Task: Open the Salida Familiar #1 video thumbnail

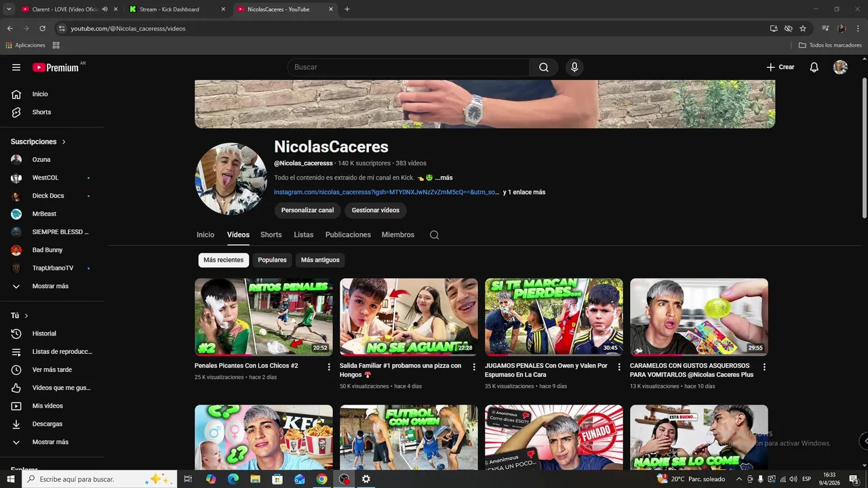Action: point(409,317)
